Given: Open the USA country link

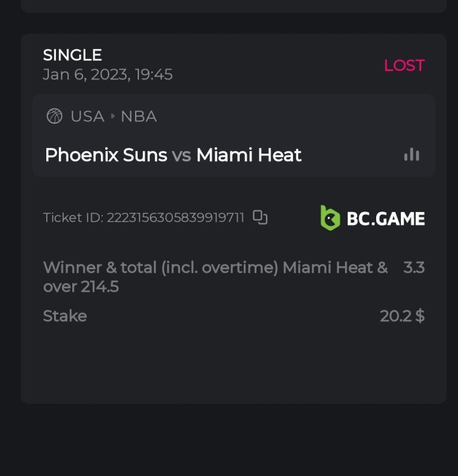Looking at the screenshot, I should 87,116.
